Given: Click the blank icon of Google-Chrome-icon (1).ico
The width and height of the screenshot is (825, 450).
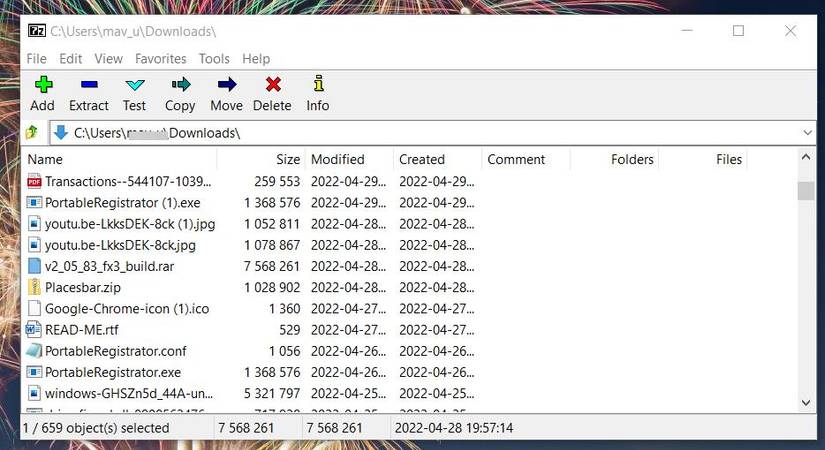Looking at the screenshot, I should [x=34, y=308].
